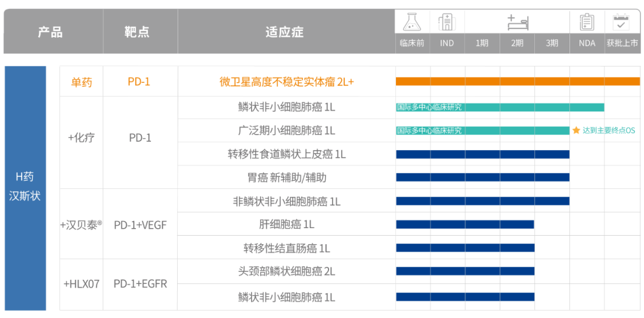Click the orange 单药 label
The width and height of the screenshot is (644, 318).
[81, 82]
